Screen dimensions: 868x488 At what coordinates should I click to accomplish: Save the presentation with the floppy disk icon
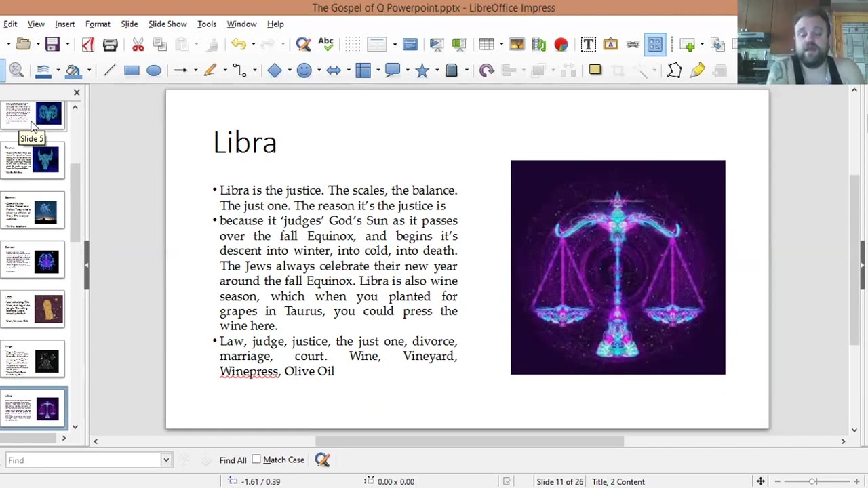pos(52,45)
